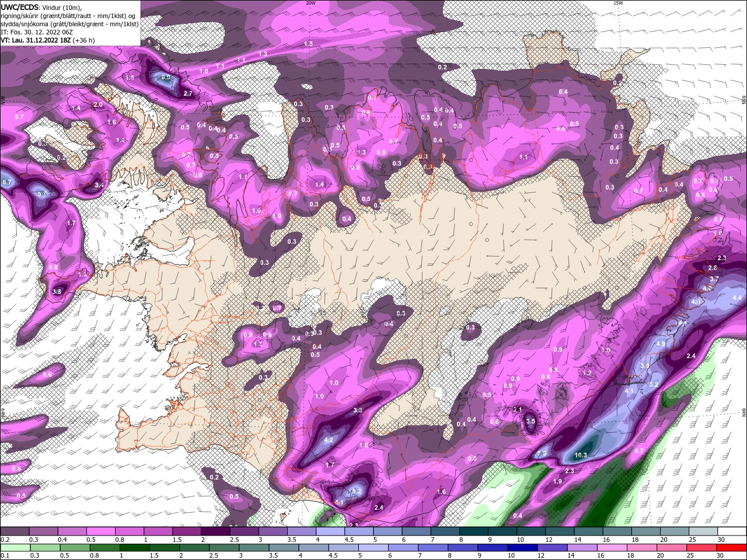Click the 6.7 precipitation value on the map
Screen dimensions: 747x560
point(7,183)
